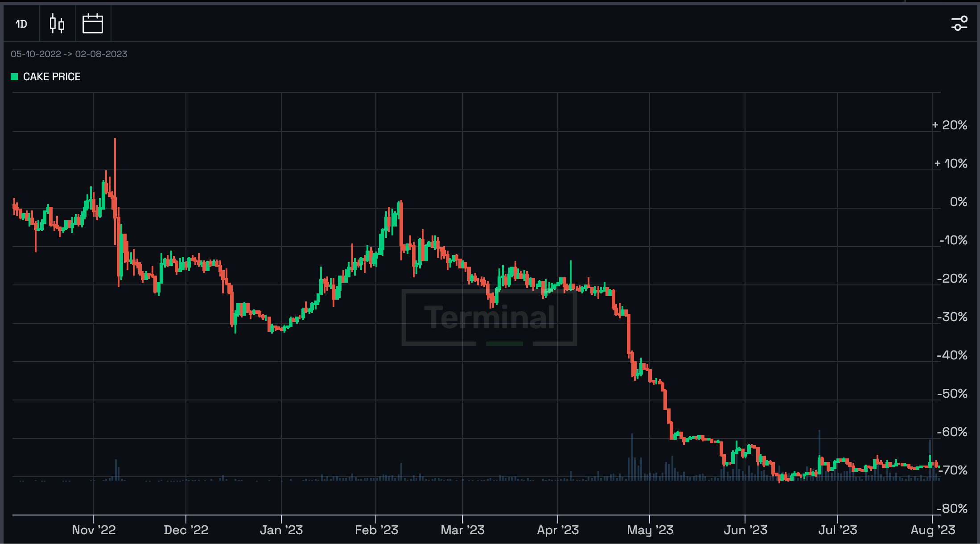
Task: Click the -10% price axis label
Action: pyautogui.click(x=953, y=240)
